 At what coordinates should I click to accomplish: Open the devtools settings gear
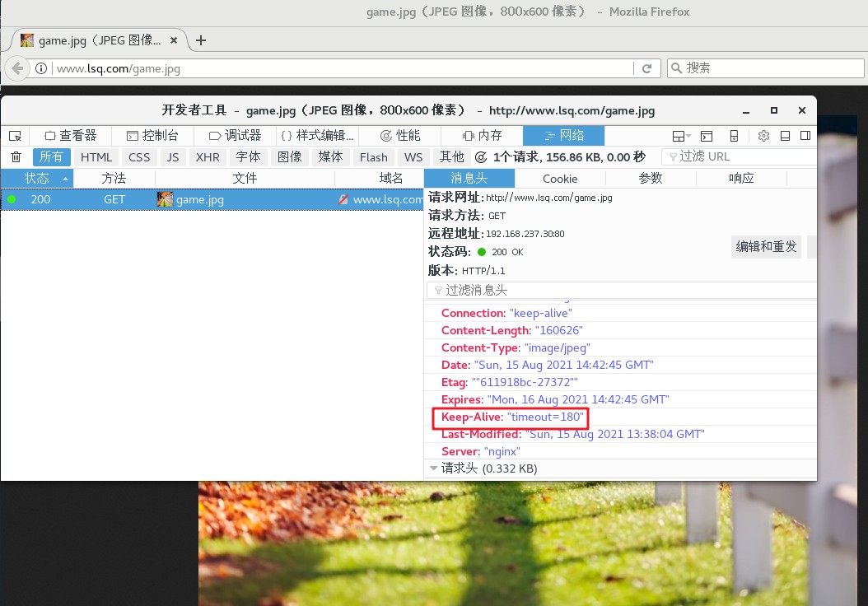(764, 136)
